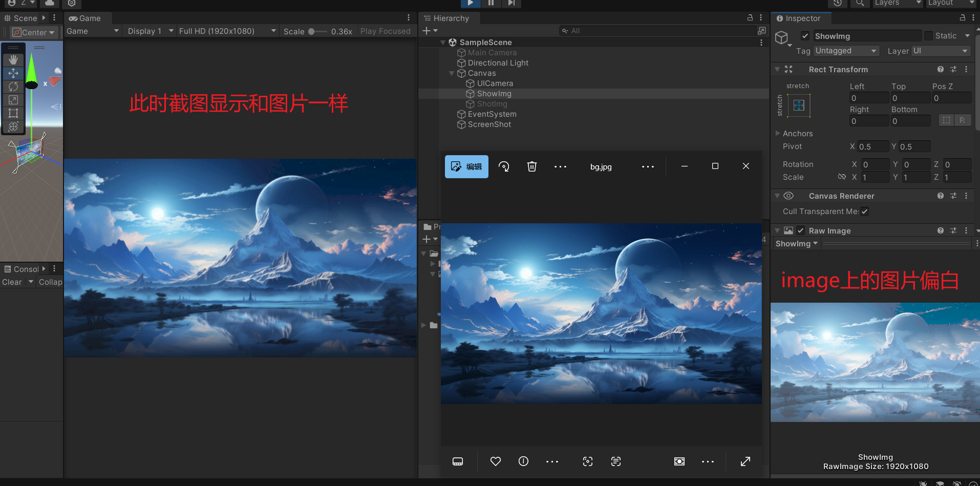Screen dimensions: 980x486
Task: Disable Cull Transparent Mesh checkbox
Action: click(864, 212)
